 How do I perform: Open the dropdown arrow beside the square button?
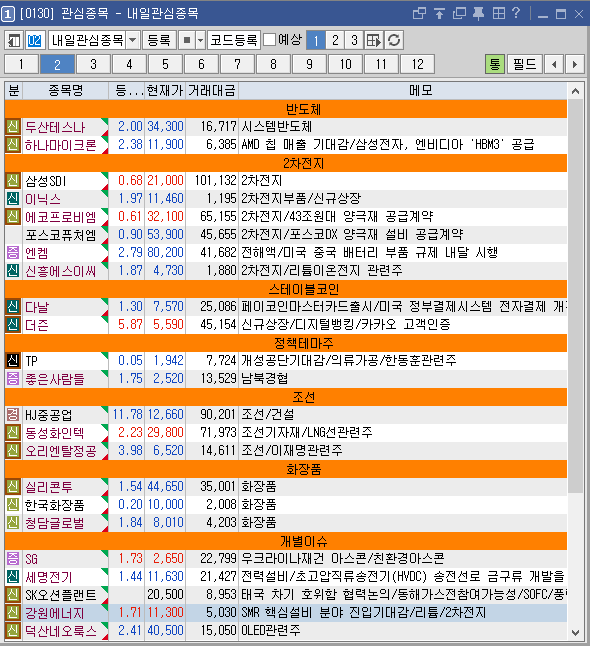coord(200,40)
